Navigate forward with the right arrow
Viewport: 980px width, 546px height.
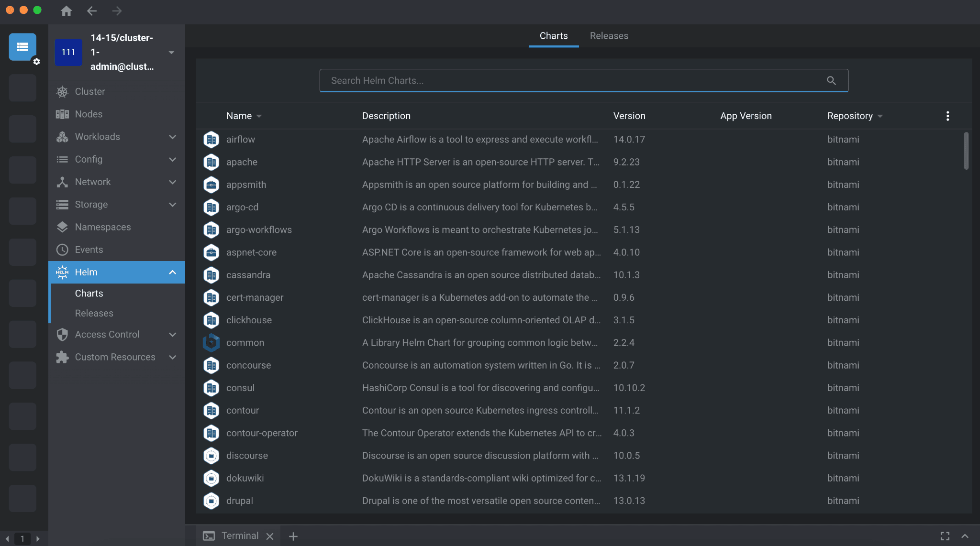(x=117, y=11)
